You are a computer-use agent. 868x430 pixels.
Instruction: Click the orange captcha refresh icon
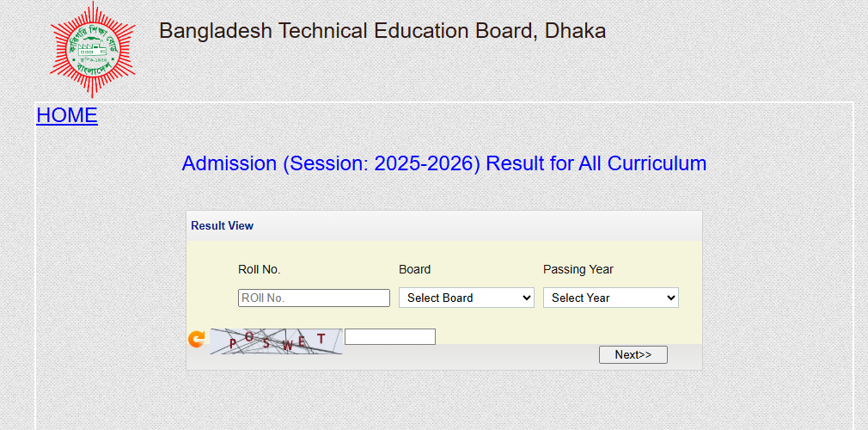pos(197,340)
